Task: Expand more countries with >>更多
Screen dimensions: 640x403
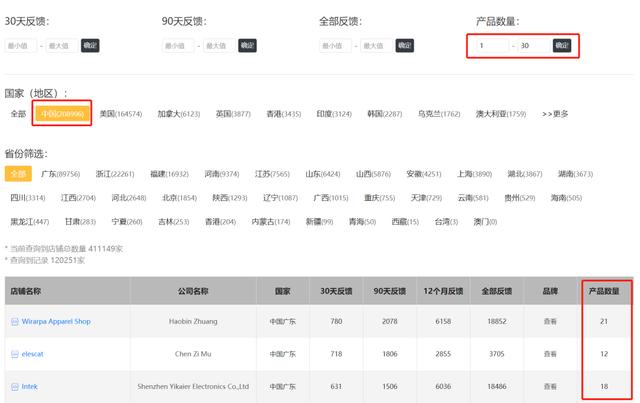Action: tap(555, 114)
